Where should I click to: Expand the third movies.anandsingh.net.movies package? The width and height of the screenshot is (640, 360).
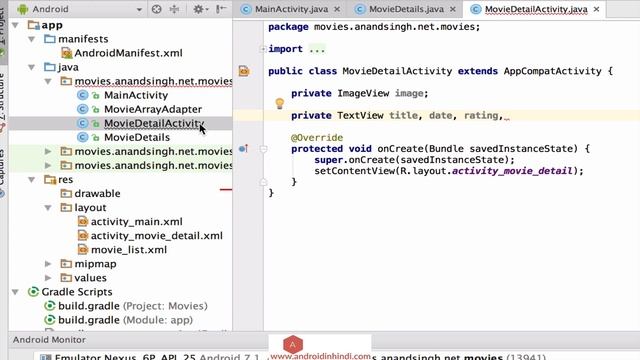[48, 166]
